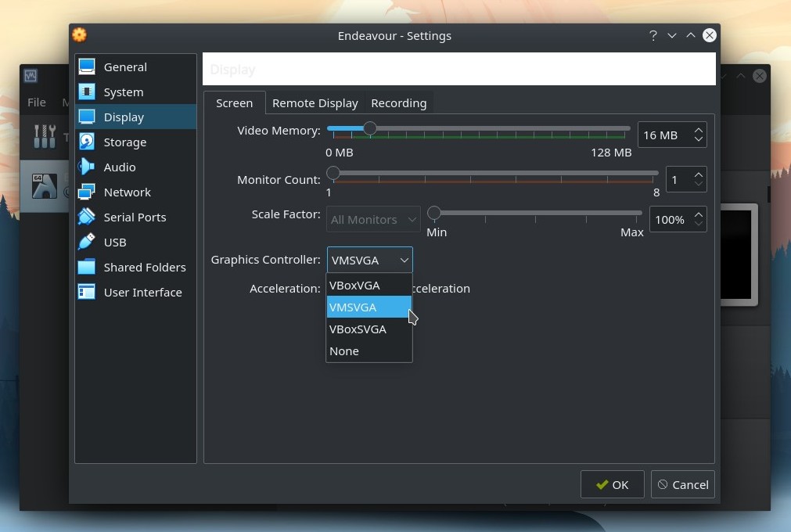Click the VM preview thumbnail in Manager window
The image size is (791, 532).
739,254
